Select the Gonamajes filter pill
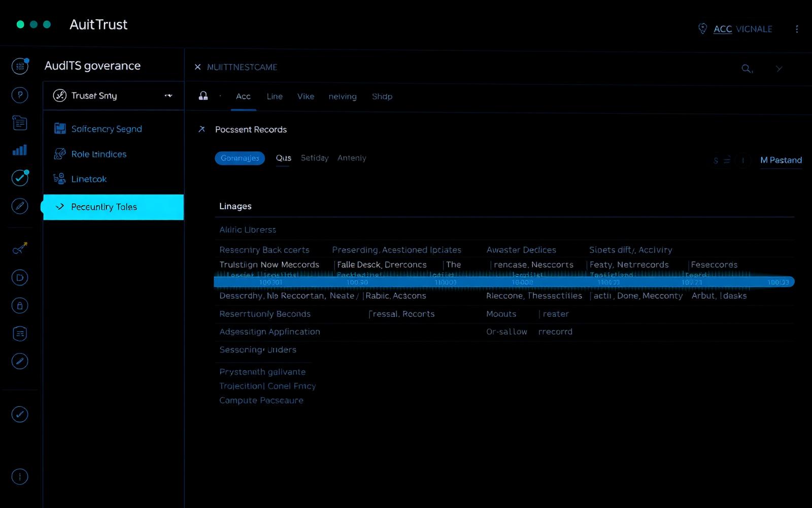Image resolution: width=812 pixels, height=508 pixels. tap(240, 158)
